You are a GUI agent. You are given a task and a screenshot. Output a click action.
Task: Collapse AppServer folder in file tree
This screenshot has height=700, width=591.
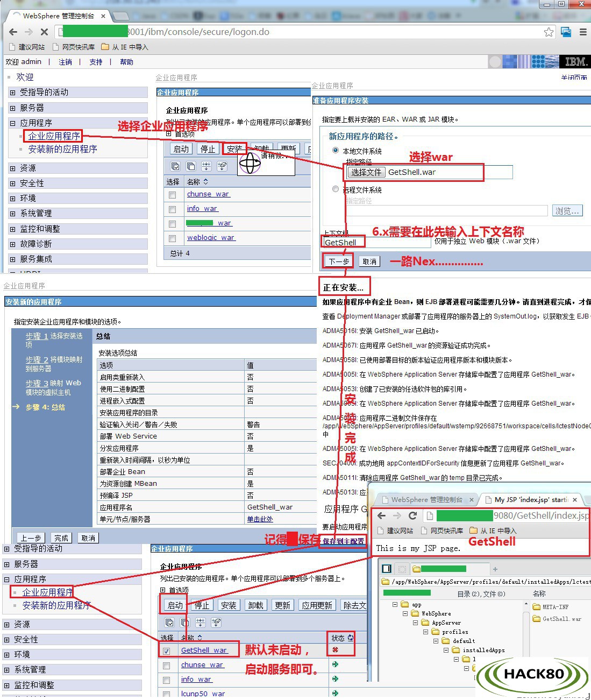(x=415, y=623)
